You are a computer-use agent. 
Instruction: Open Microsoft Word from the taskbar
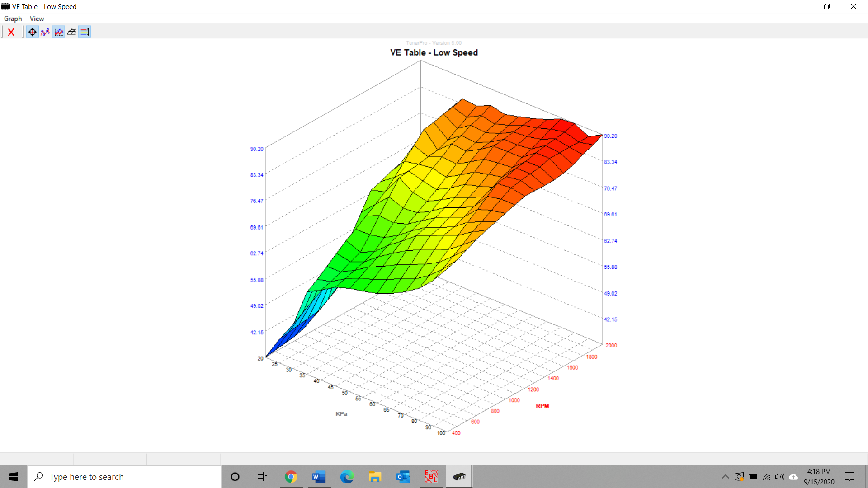click(319, 477)
